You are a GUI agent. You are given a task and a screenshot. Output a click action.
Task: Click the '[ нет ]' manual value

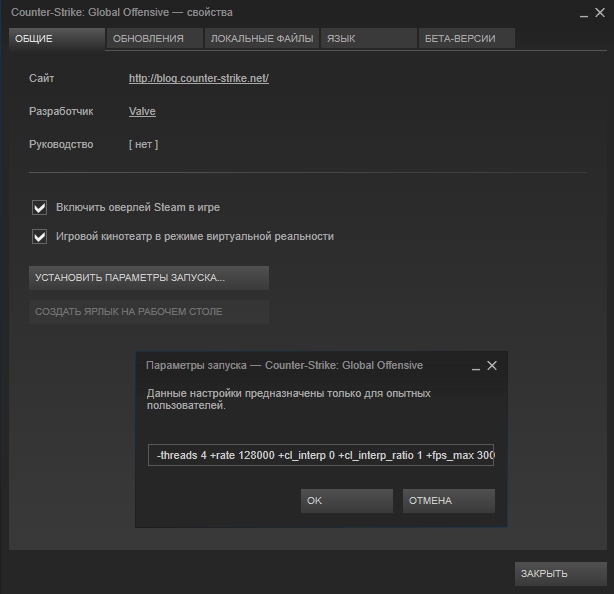143,144
